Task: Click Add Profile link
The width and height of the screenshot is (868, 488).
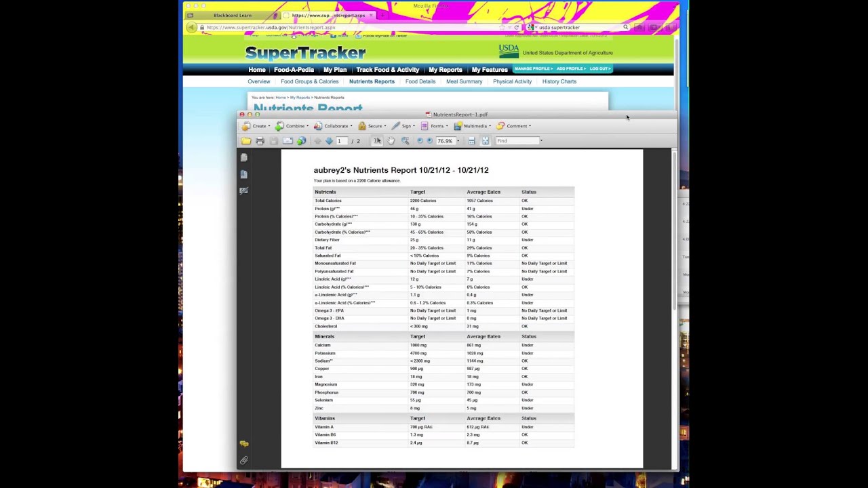Action: pos(571,68)
